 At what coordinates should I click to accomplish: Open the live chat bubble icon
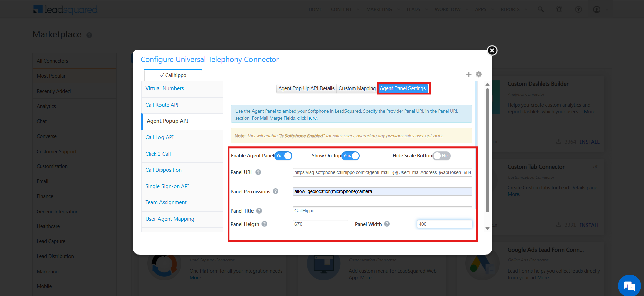629,286
